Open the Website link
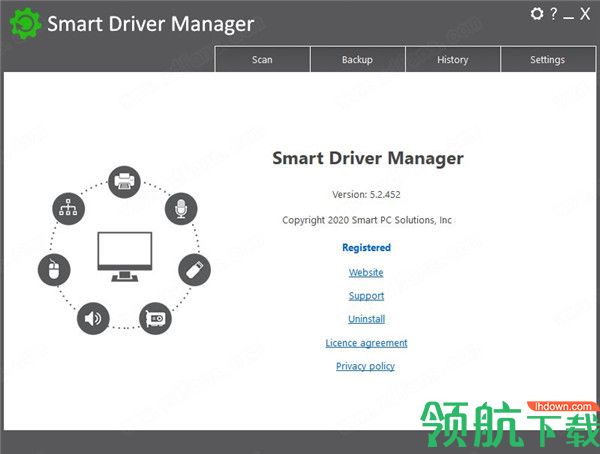Viewport: 600px width, 454px height. click(x=366, y=273)
